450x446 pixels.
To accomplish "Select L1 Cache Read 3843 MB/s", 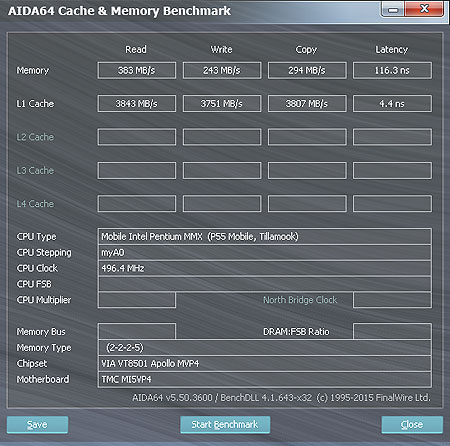I will click(x=137, y=104).
